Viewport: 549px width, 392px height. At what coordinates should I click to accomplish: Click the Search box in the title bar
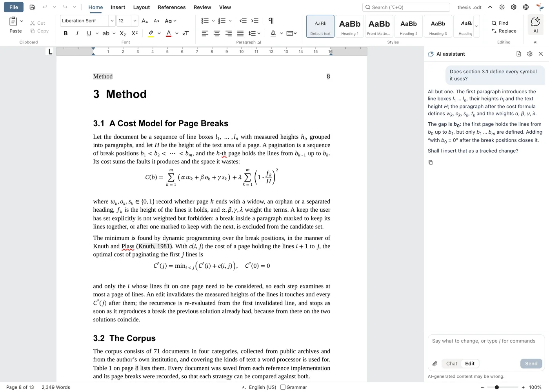pos(406,7)
